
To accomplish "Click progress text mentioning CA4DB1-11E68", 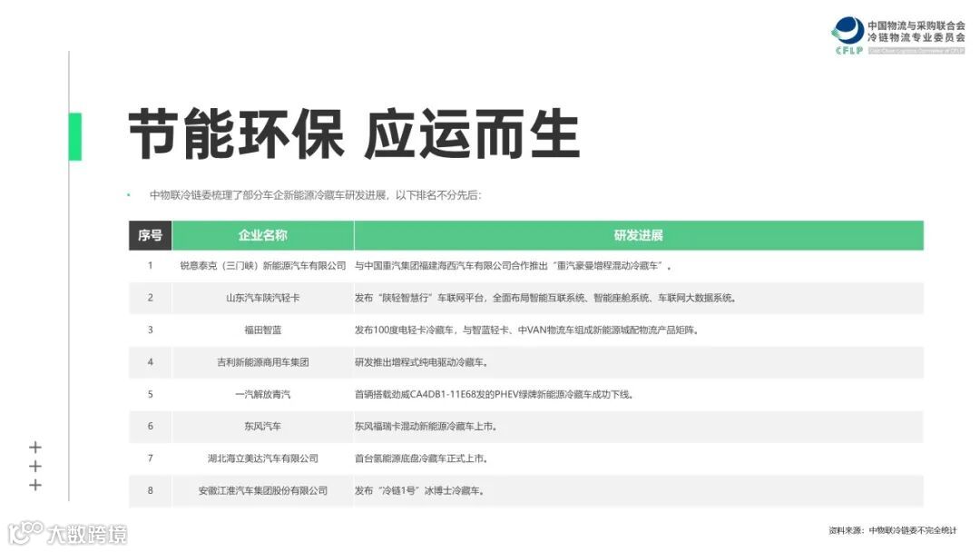I will tap(495, 394).
